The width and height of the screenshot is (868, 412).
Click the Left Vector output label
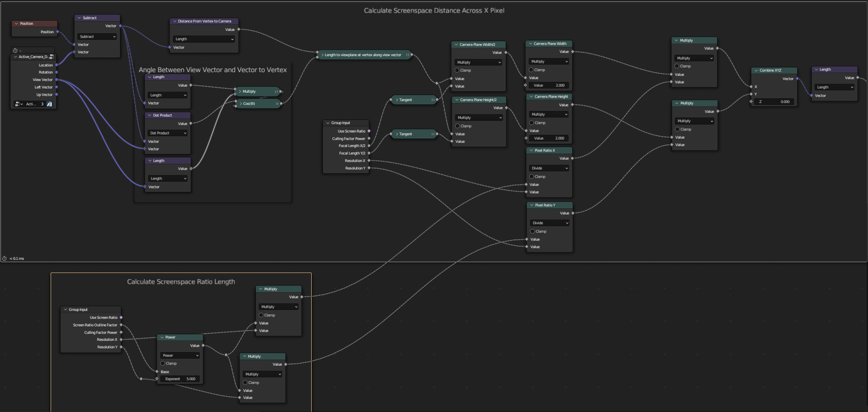tap(44, 87)
